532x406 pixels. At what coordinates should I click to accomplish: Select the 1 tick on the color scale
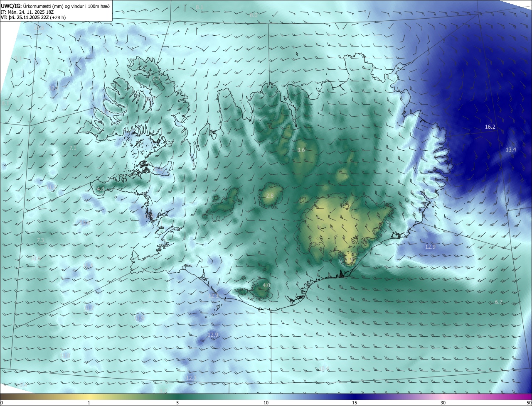pyautogui.click(x=89, y=403)
